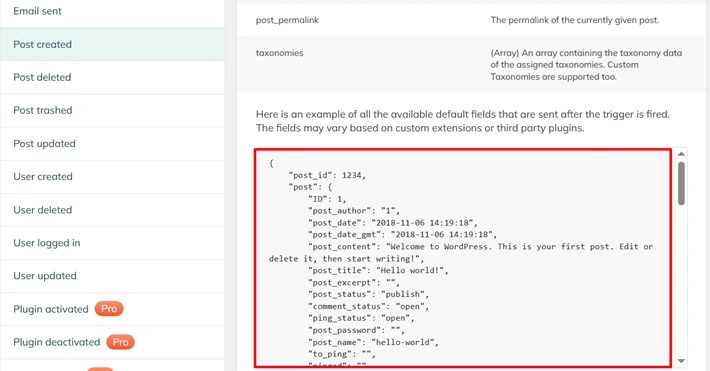The width and height of the screenshot is (710, 371).
Task: Click the "post_status": "publish" line
Action: tap(369, 294)
